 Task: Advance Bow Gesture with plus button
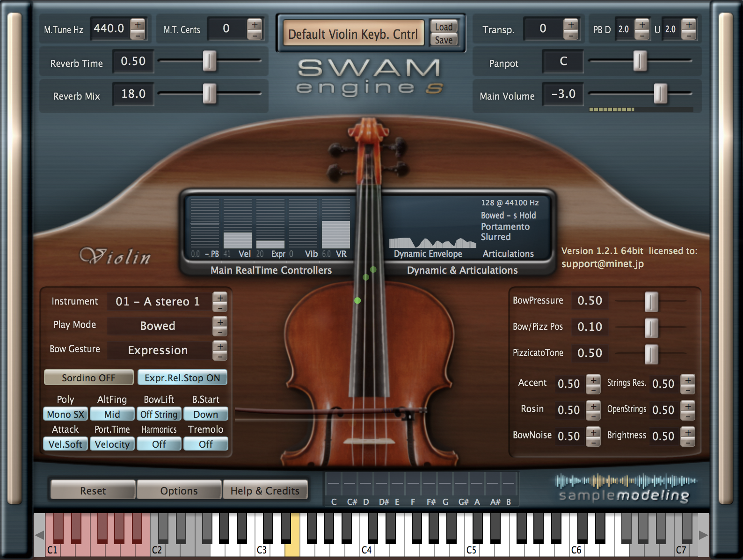click(220, 345)
